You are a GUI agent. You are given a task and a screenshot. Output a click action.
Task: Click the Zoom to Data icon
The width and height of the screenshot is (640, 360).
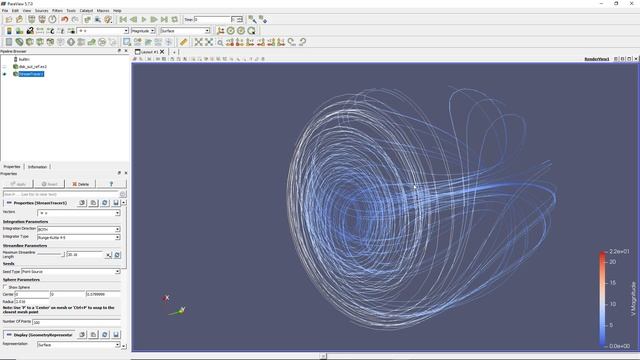pyautogui.click(x=209, y=42)
